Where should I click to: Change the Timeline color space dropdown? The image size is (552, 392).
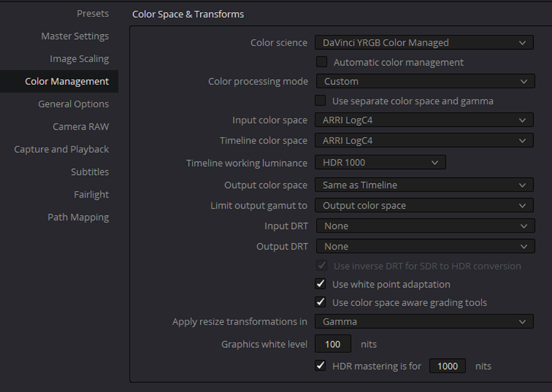pos(424,141)
